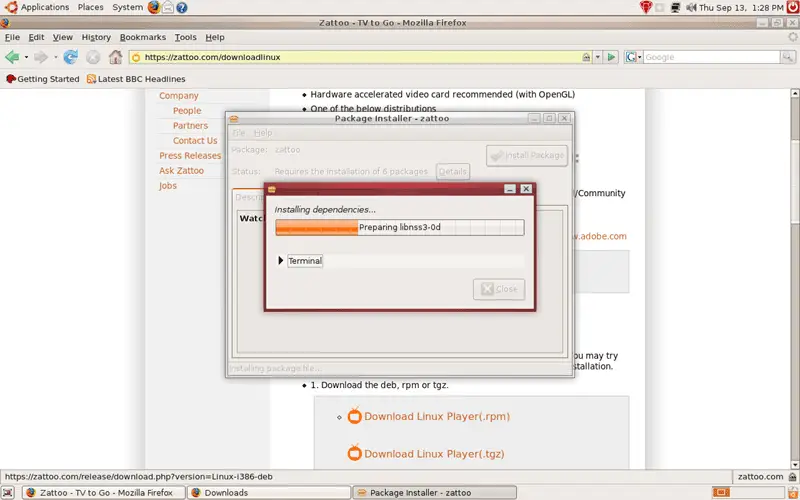
Task: Open the Package Installer Help menu
Action: coord(263,133)
